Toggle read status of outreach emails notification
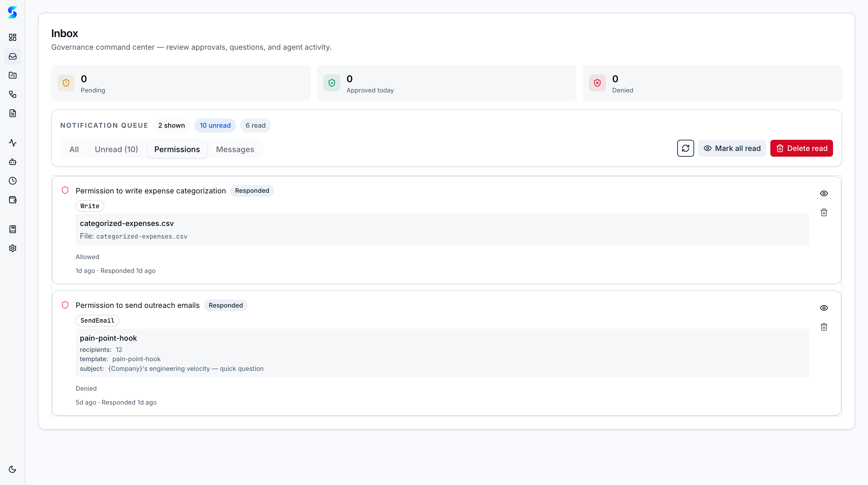The image size is (868, 485). (x=823, y=308)
